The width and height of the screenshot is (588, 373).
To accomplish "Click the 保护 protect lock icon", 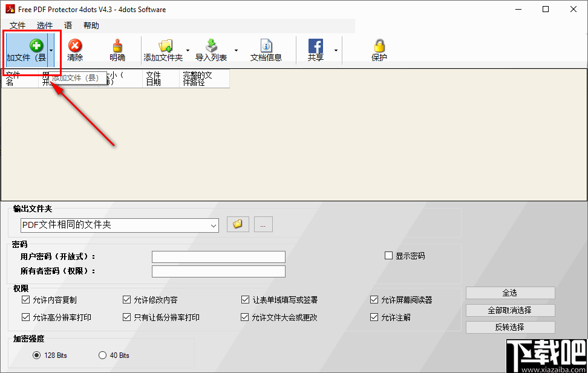I will pos(379,47).
